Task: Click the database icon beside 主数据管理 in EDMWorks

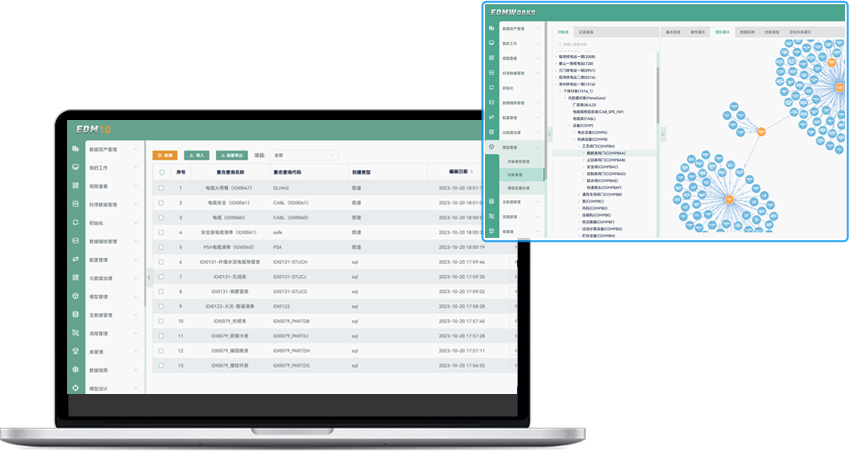Action: tap(491, 201)
